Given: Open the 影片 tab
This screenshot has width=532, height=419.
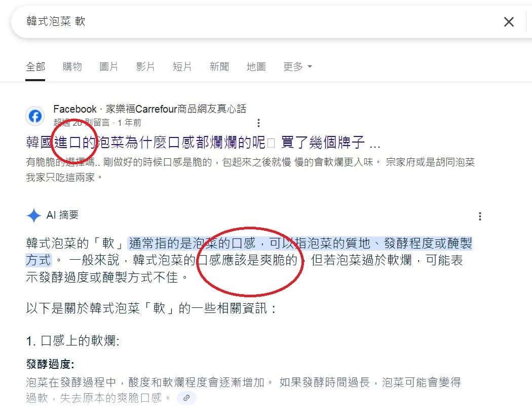Looking at the screenshot, I should (x=145, y=66).
